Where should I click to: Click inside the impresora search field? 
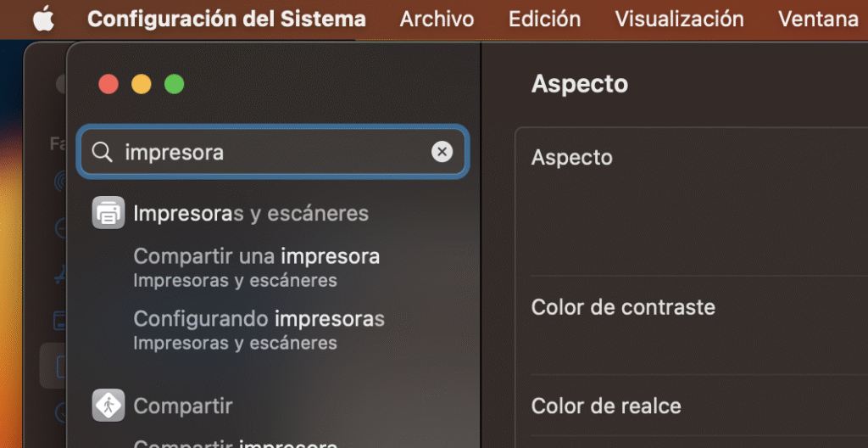[271, 152]
